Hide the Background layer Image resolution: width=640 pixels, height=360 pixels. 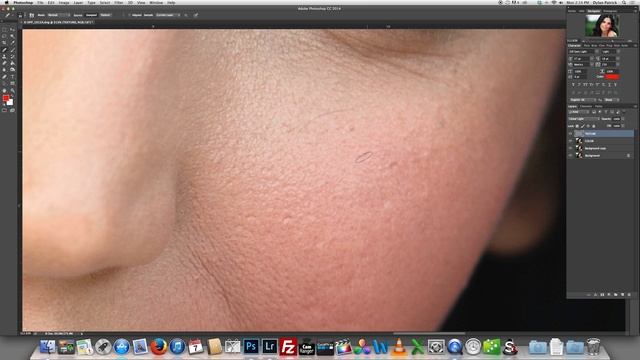point(570,156)
